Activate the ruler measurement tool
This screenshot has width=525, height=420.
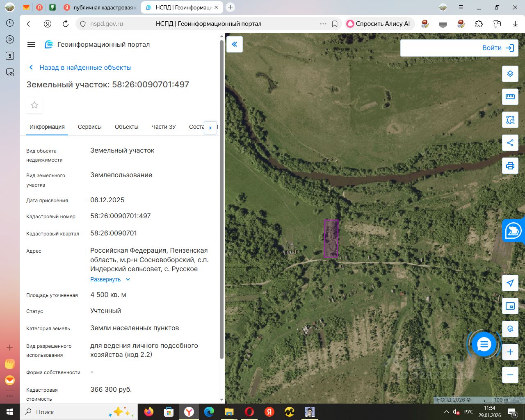(510, 97)
